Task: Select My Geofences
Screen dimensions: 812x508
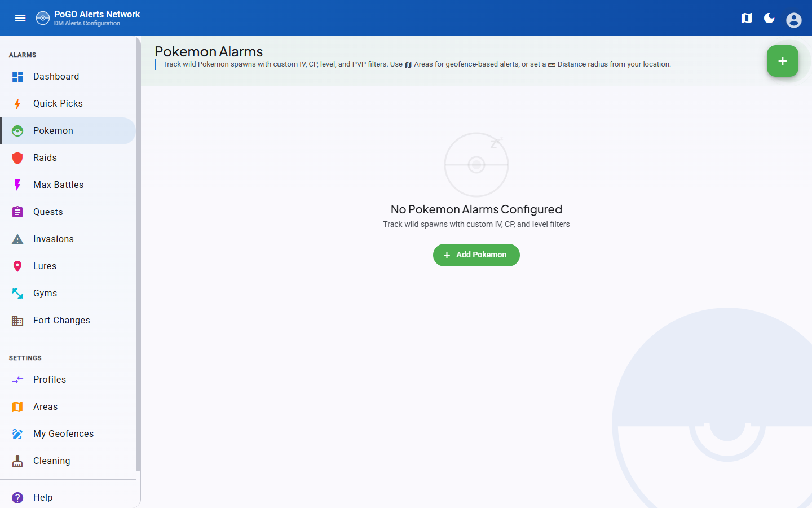Action: (x=68, y=434)
